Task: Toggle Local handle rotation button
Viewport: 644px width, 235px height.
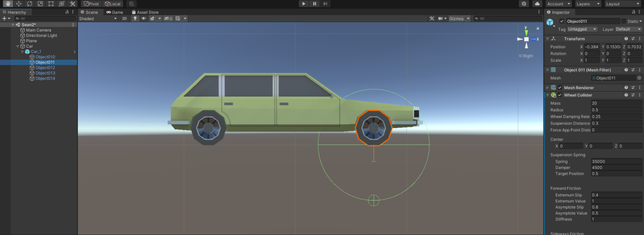Action: coord(113,4)
